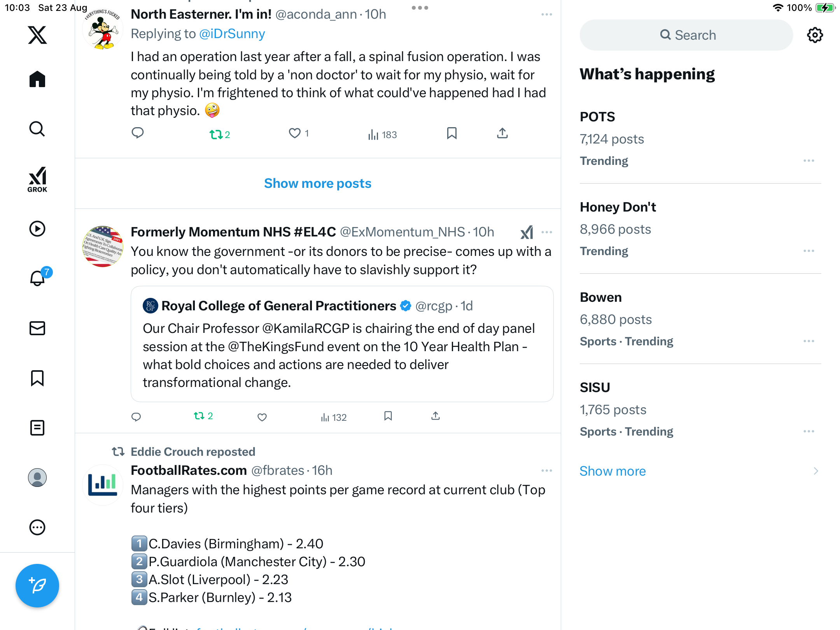The width and height of the screenshot is (840, 630).
Task: Open Grok from the sidebar
Action: (x=37, y=179)
